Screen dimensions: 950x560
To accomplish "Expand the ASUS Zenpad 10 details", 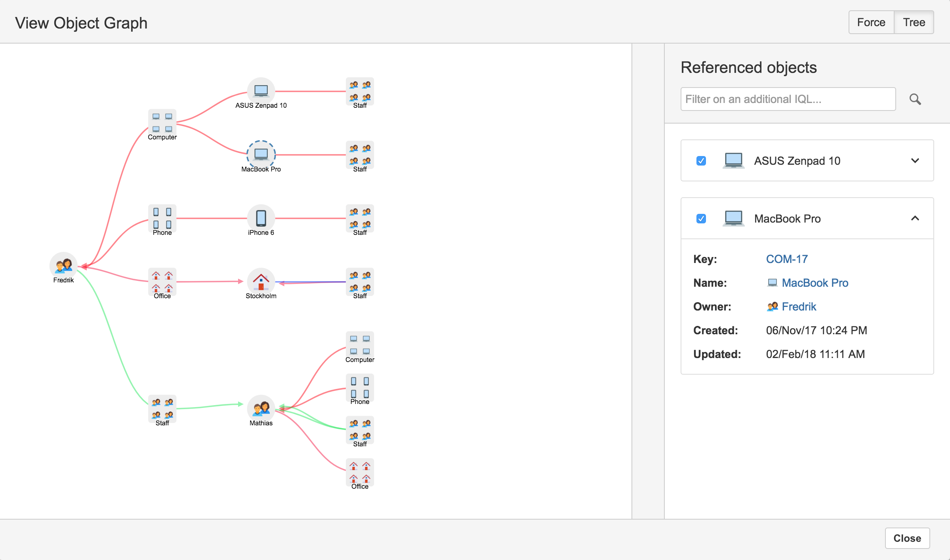I will [x=915, y=161].
